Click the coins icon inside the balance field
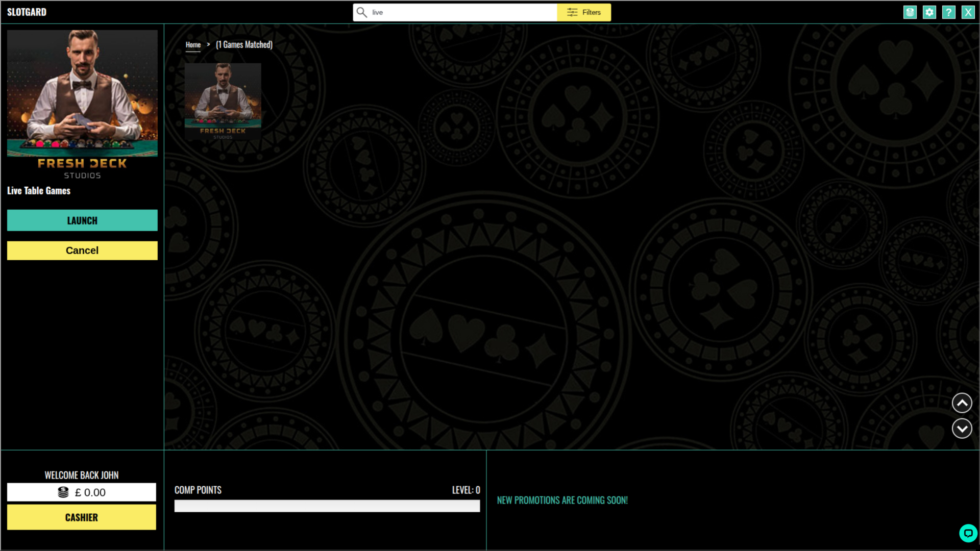The width and height of the screenshot is (980, 551). tap(63, 492)
